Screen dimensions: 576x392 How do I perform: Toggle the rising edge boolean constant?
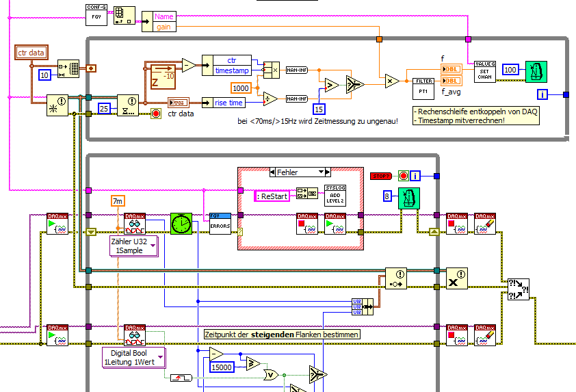(x=181, y=378)
